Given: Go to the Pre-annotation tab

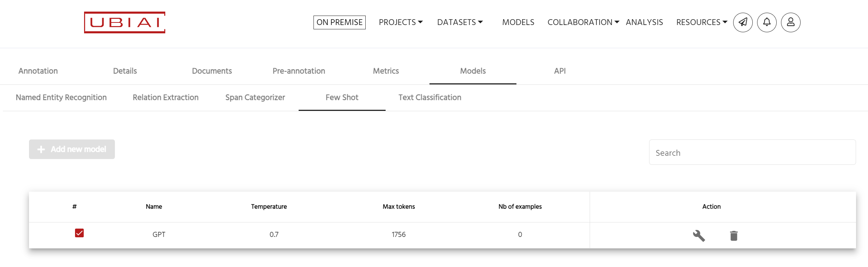Looking at the screenshot, I should (x=299, y=71).
